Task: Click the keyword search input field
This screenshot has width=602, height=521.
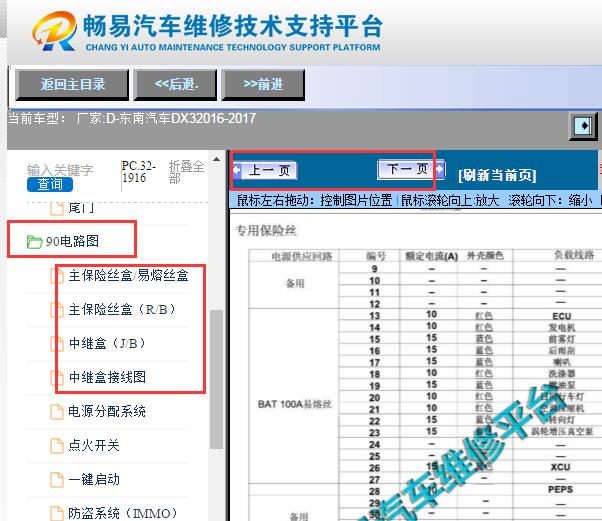Action: [x=60, y=170]
